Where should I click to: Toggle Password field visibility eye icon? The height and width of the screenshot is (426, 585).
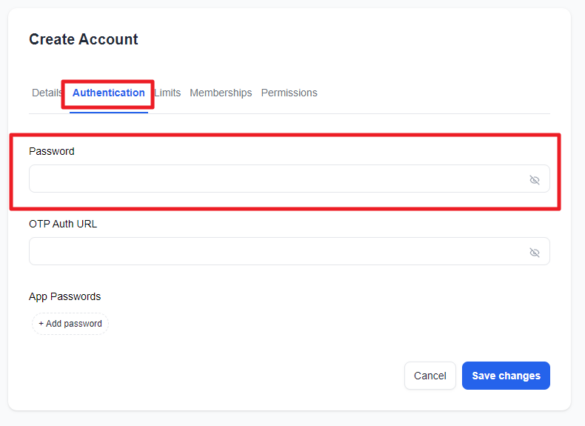[x=534, y=180]
